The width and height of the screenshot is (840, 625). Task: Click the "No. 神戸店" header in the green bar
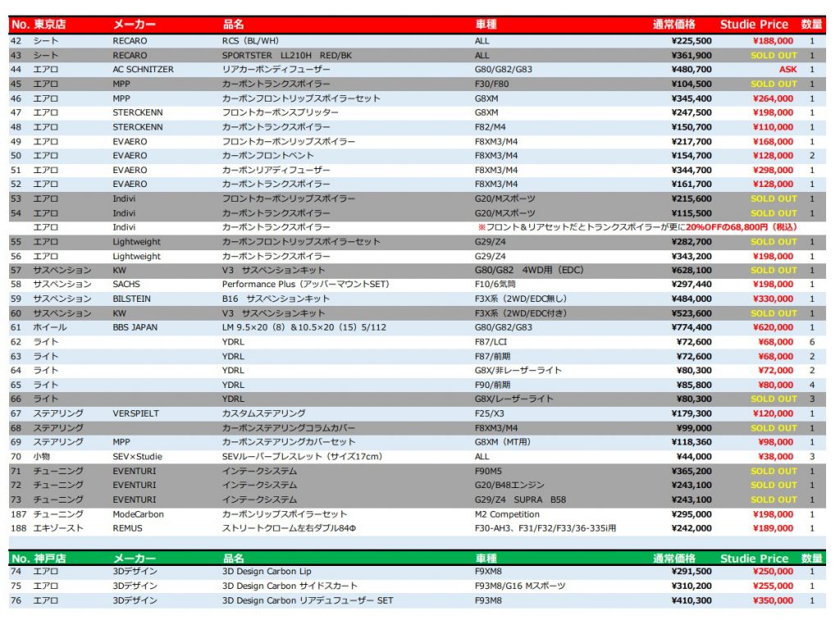(39, 558)
